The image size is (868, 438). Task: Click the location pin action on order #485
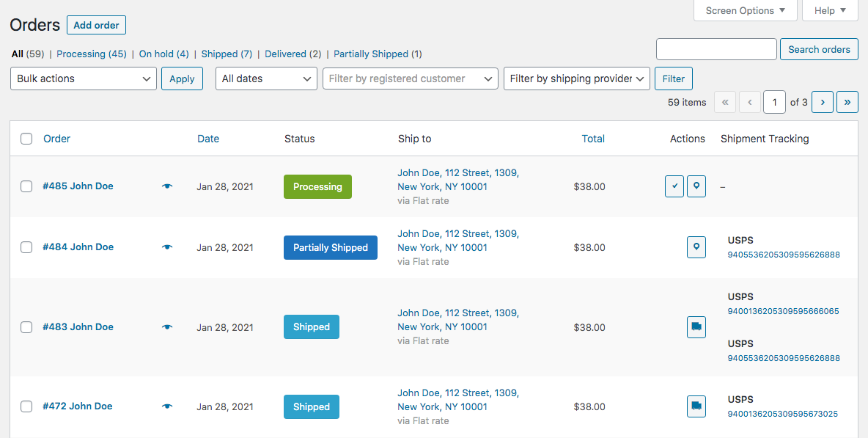coord(696,186)
